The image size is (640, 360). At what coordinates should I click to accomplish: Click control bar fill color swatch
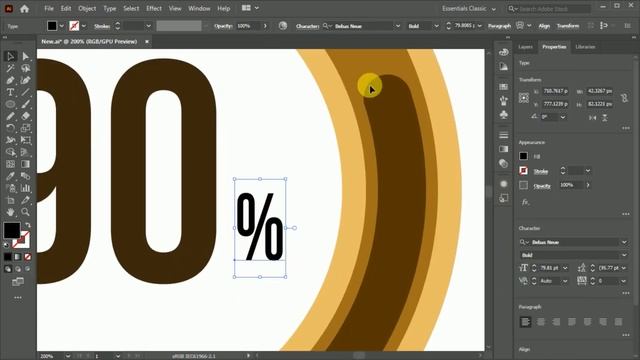point(52,26)
